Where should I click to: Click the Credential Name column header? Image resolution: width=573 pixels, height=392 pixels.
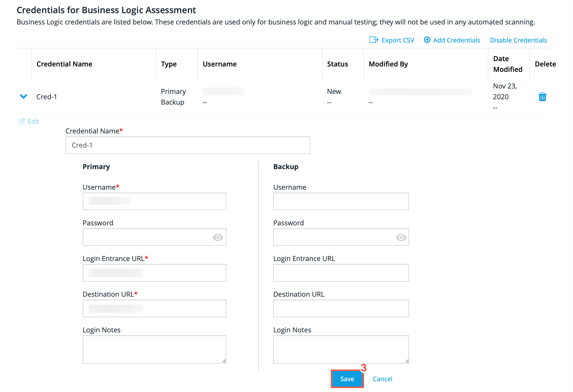(x=64, y=64)
